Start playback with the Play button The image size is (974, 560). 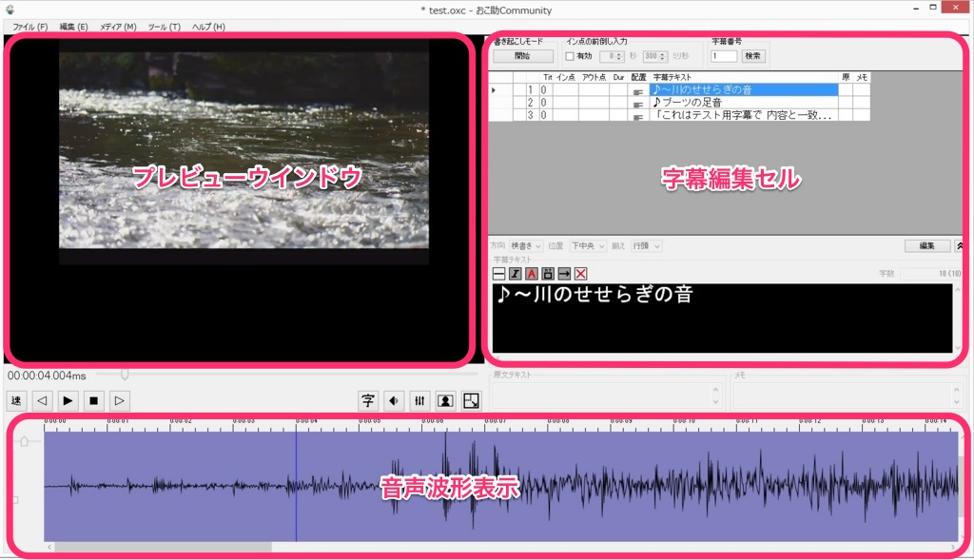click(x=68, y=401)
